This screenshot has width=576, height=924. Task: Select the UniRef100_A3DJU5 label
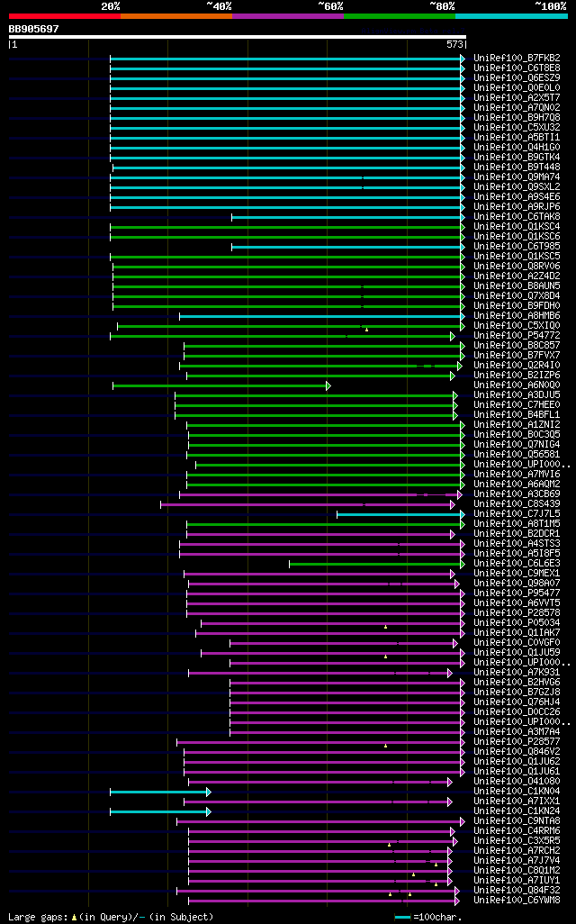coord(517,395)
